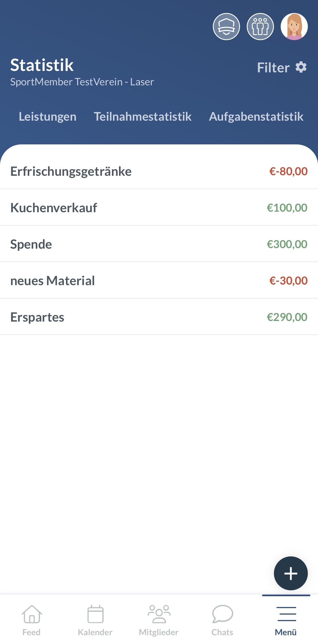
Task: Open the club shield icon
Action: (x=226, y=27)
